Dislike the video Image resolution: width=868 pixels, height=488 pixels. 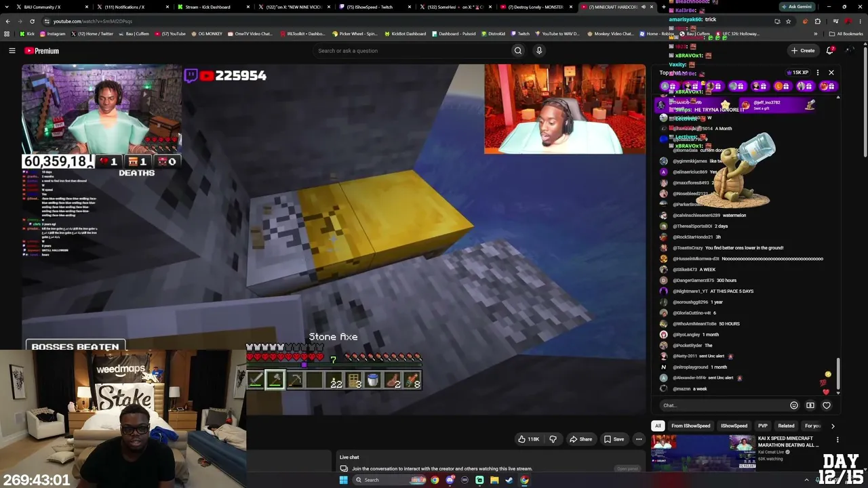click(553, 439)
